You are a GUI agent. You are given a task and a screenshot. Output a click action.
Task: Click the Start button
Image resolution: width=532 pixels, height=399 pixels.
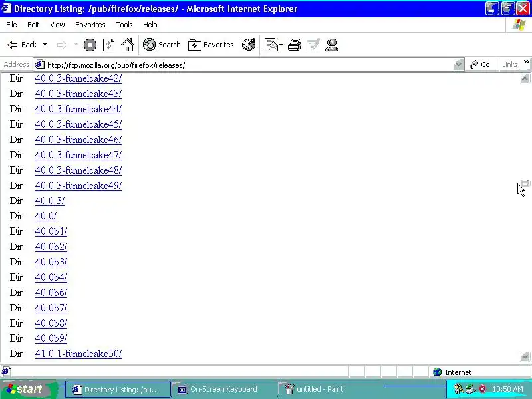28,389
